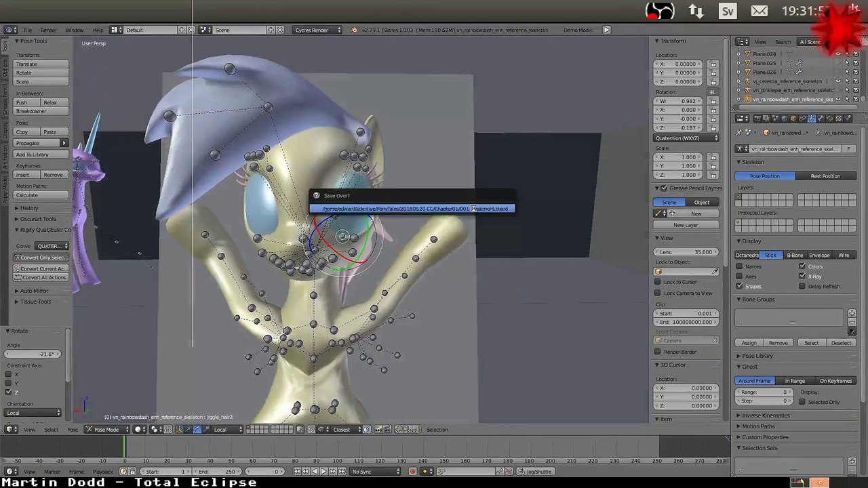Open the Armature data properties tab icon
Image resolution: width=868 pixels, height=488 pixels.
pyautogui.click(x=812, y=119)
